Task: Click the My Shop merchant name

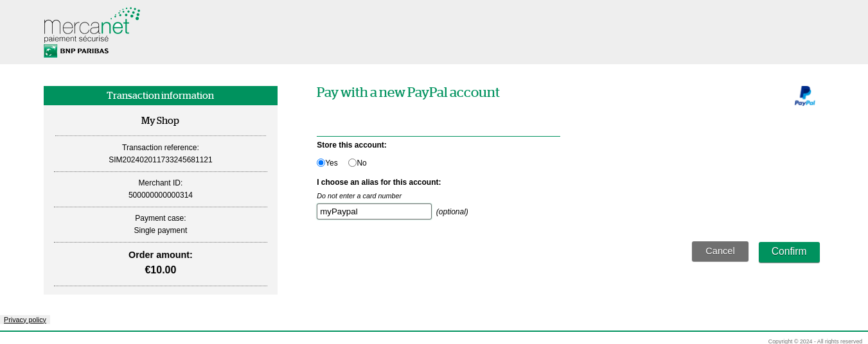Action: (x=160, y=121)
